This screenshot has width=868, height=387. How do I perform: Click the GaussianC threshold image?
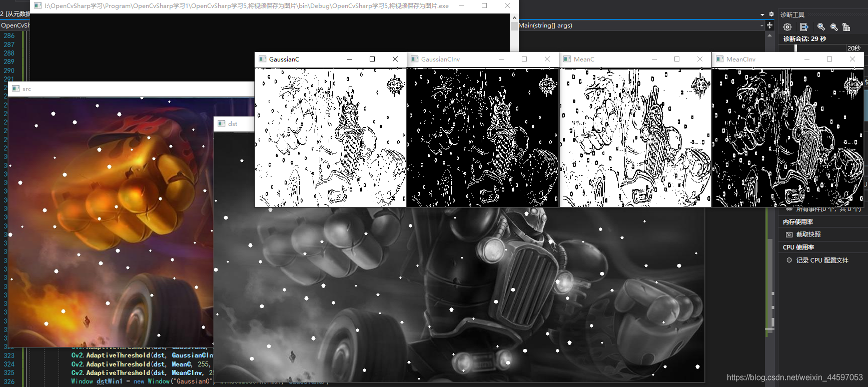[x=331, y=137]
